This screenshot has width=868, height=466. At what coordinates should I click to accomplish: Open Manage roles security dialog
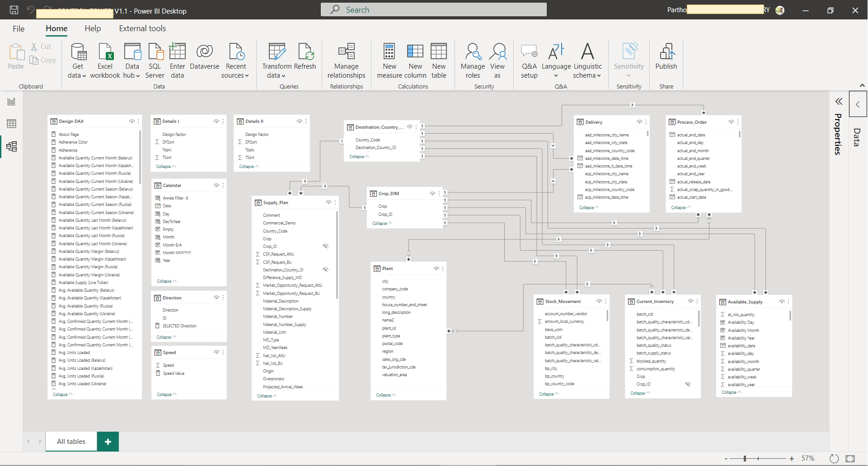click(x=473, y=61)
